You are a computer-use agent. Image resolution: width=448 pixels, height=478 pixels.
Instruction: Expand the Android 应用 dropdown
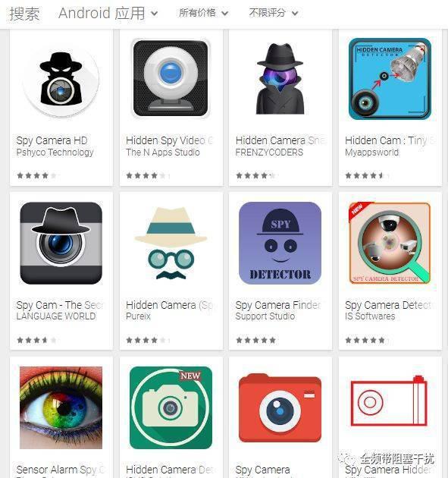click(108, 13)
